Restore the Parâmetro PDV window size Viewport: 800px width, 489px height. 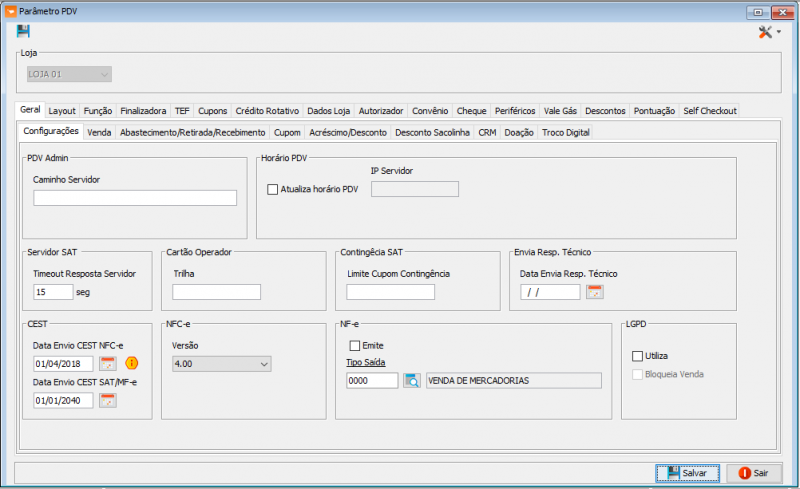click(x=758, y=12)
